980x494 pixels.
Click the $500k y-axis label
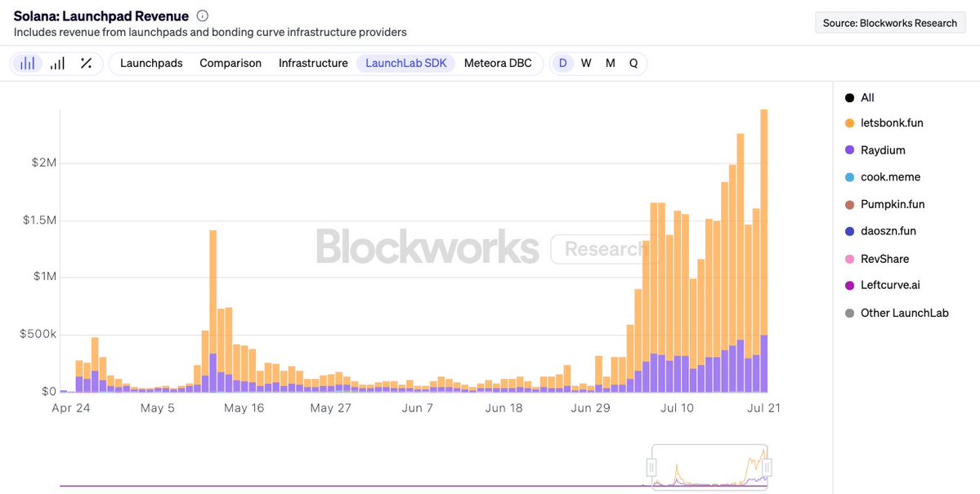point(38,335)
